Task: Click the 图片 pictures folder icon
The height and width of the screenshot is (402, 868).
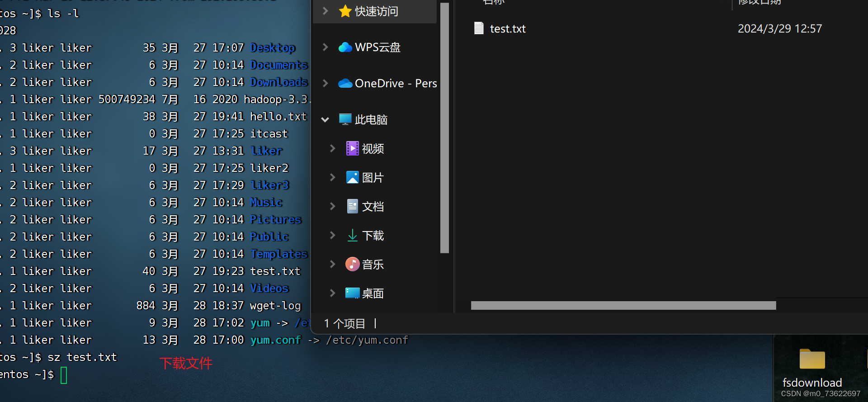Action: pos(353,177)
